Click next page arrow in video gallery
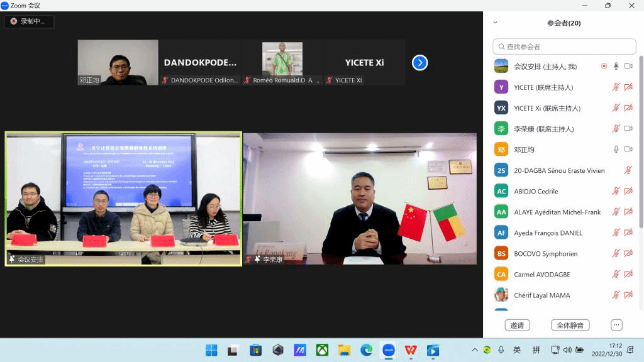Viewport: 644px width, 362px height. 419,63
